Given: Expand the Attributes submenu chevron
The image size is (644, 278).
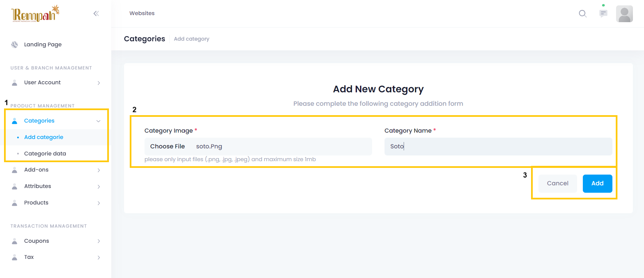Looking at the screenshot, I should [x=99, y=187].
